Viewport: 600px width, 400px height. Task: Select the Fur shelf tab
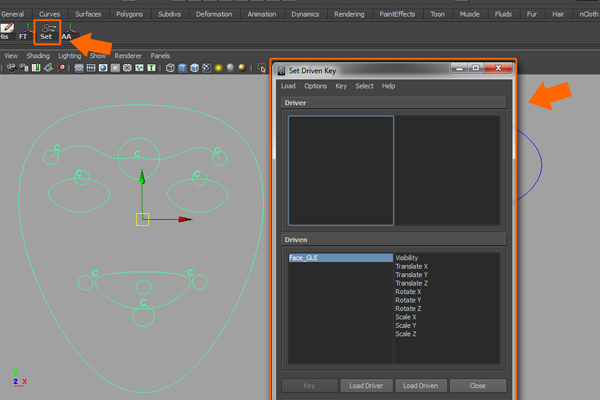coord(532,14)
